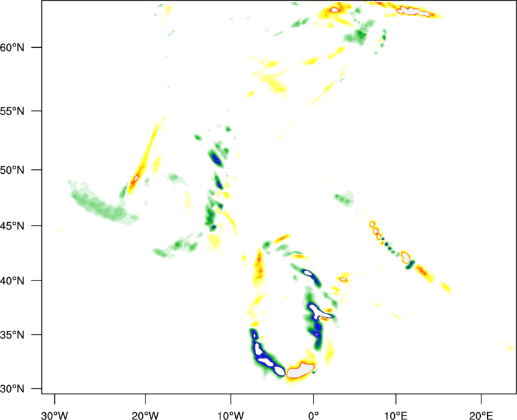Click the 40°N latitude label

pos(12,281)
